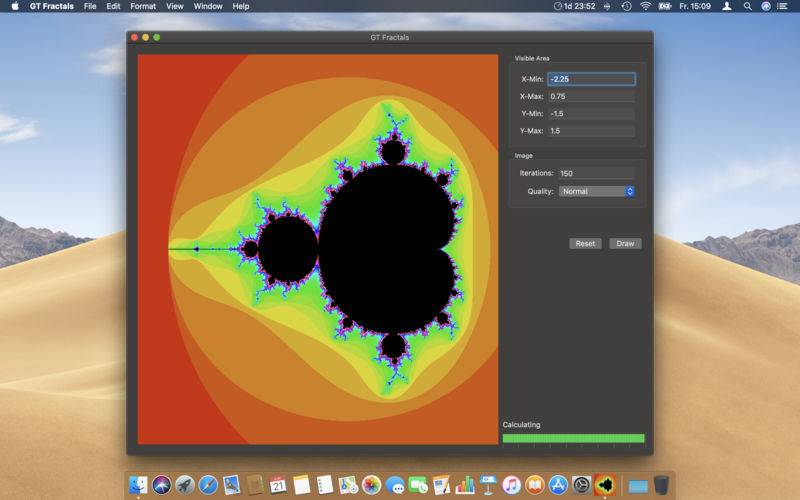Click the X-Min field containing -2.25
The image size is (800, 500).
point(591,79)
